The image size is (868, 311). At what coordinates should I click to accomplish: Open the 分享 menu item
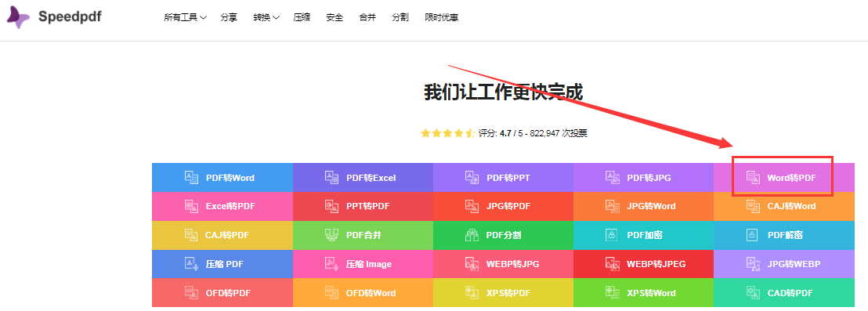229,17
